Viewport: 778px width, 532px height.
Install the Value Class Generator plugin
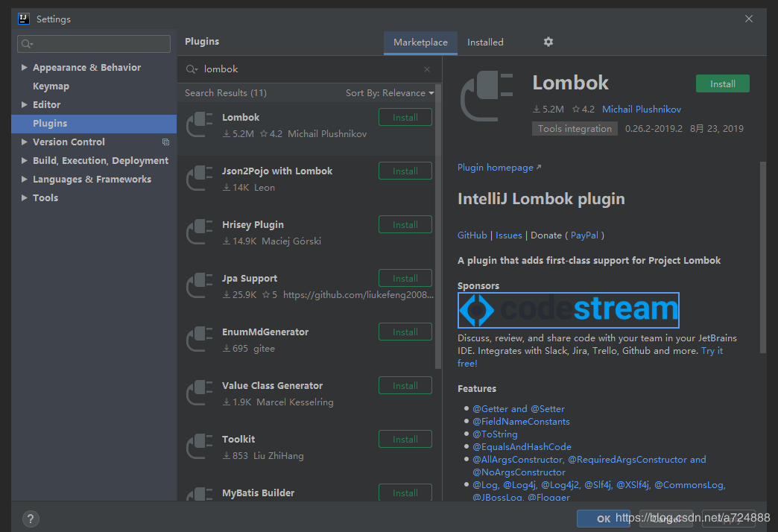pyautogui.click(x=405, y=386)
